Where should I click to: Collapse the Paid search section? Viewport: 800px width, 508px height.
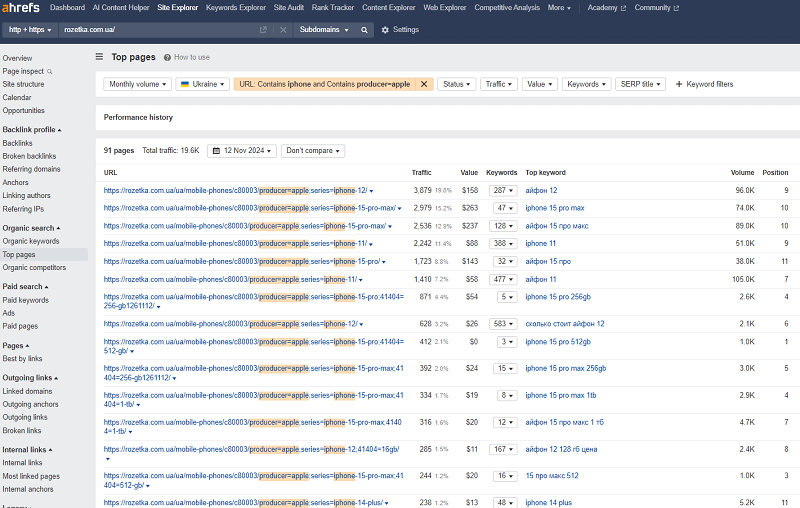tap(25, 287)
